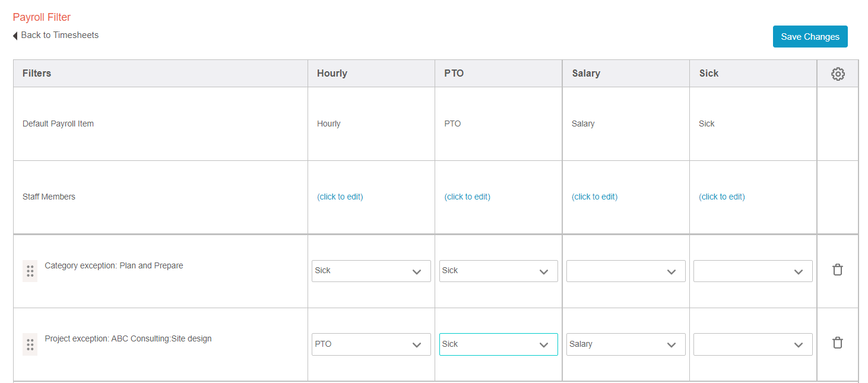Viewport: 868px width, 383px height.
Task: Delete the Category exception: Plan and Prepare row
Action: coord(838,270)
